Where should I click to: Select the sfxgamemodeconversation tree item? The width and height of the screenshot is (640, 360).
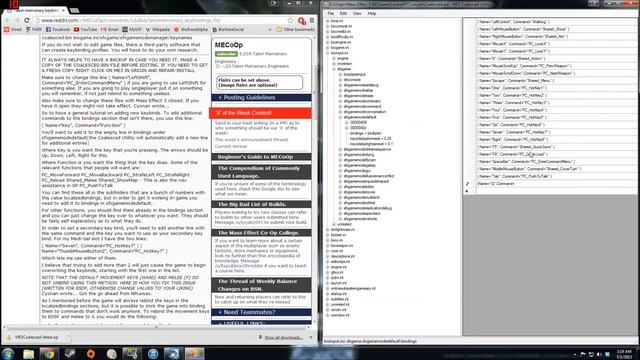(364, 112)
